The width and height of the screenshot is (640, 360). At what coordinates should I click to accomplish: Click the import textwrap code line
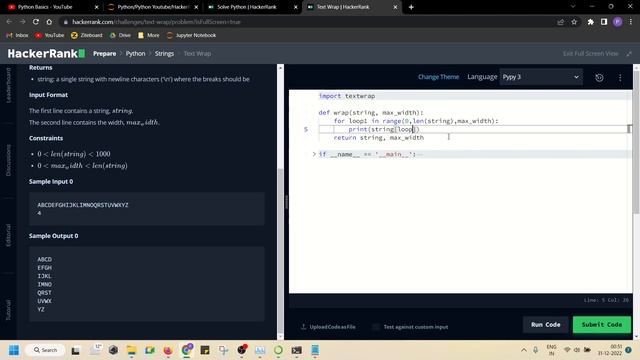(347, 96)
